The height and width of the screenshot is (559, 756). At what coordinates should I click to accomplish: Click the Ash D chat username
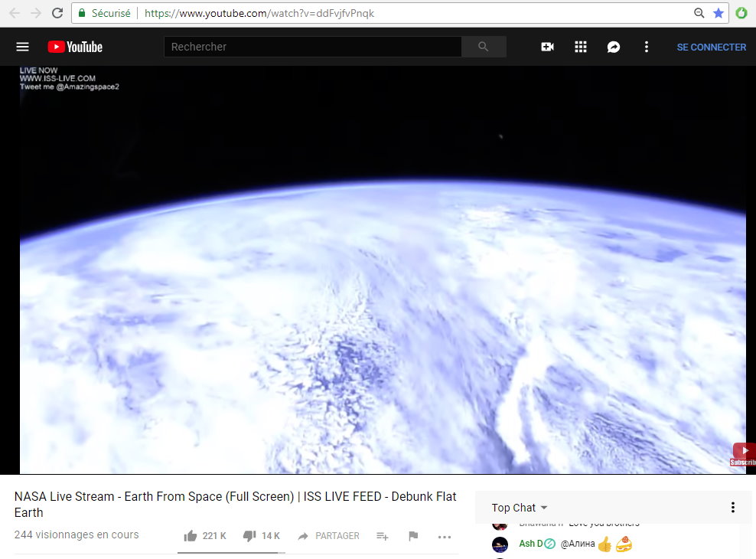pyautogui.click(x=531, y=544)
